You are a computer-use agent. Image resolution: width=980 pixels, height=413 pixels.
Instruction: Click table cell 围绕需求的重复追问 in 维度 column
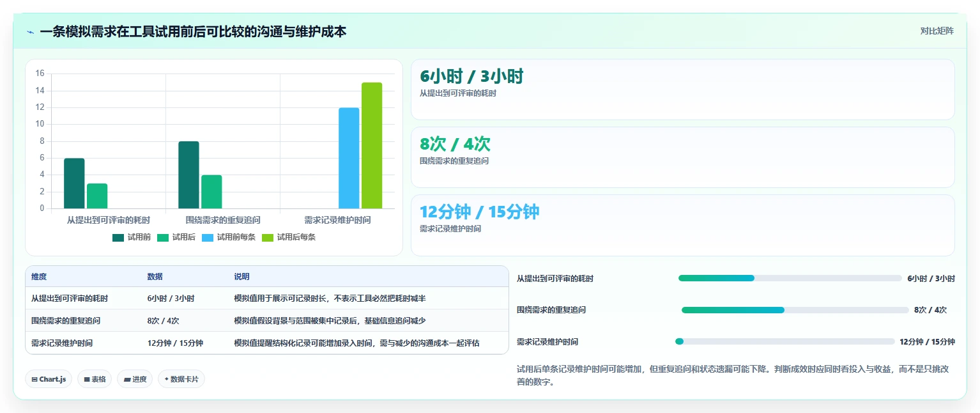click(66, 321)
